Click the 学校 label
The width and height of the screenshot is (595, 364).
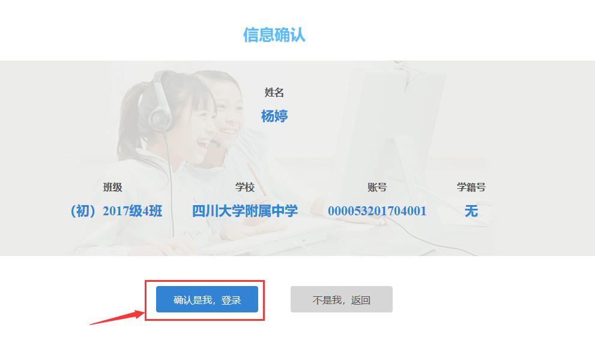[245, 187]
